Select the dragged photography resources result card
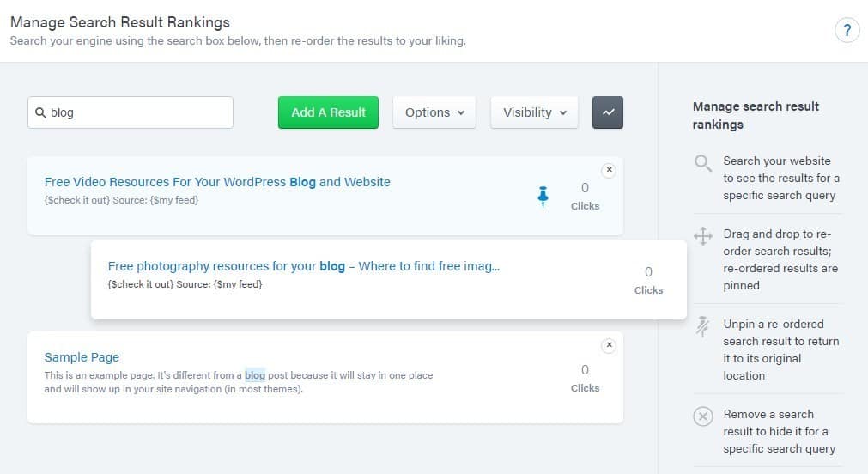 coord(389,280)
